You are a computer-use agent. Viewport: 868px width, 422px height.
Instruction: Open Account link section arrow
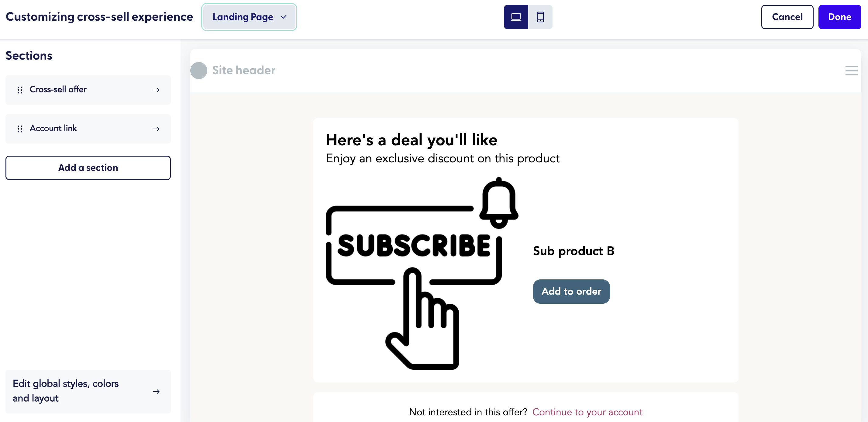[156, 129]
